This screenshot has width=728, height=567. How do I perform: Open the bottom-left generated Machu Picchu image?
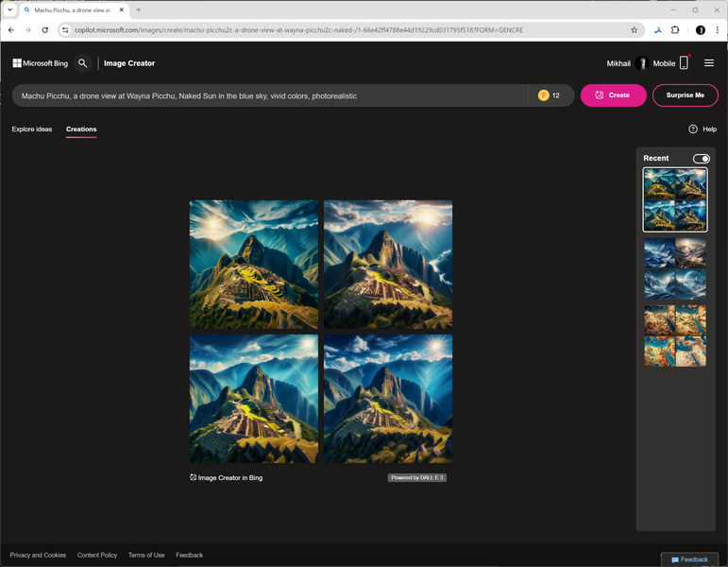click(253, 399)
